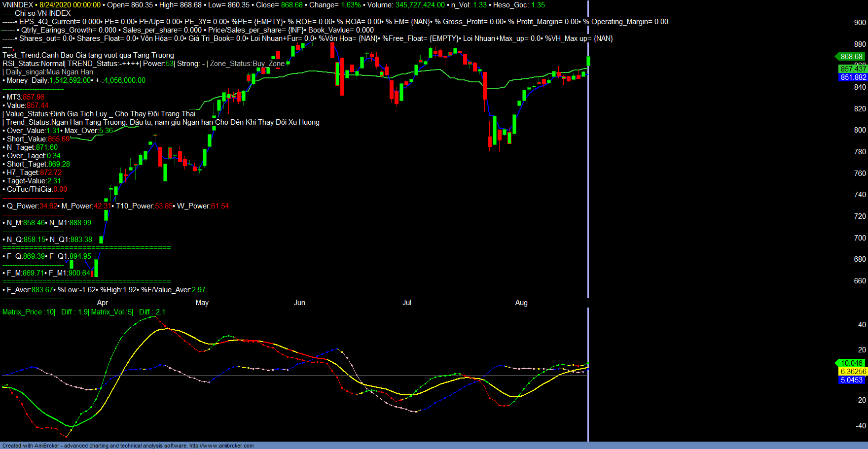Click the Test_Trend status text line
Image resolution: width=868 pixels, height=449 pixels.
tap(88, 55)
